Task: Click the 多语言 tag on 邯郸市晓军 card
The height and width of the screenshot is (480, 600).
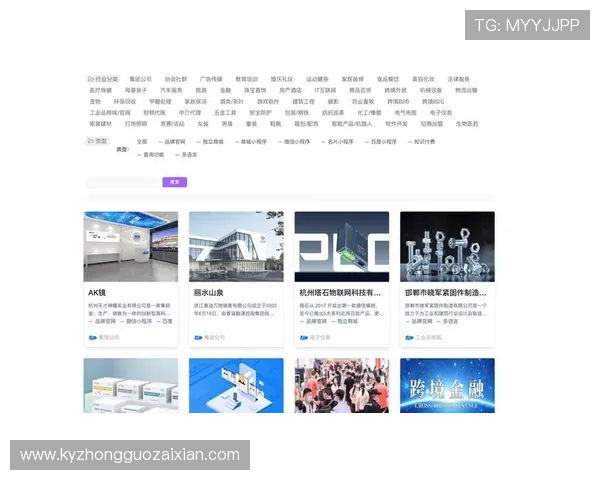Action: (x=448, y=322)
